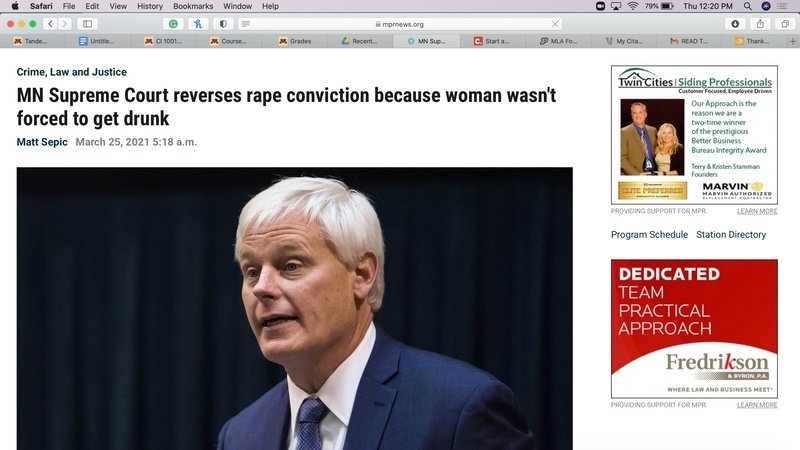Viewport: 800px width, 450px height.
Task: Open the Edit menu
Action: coord(92,6)
